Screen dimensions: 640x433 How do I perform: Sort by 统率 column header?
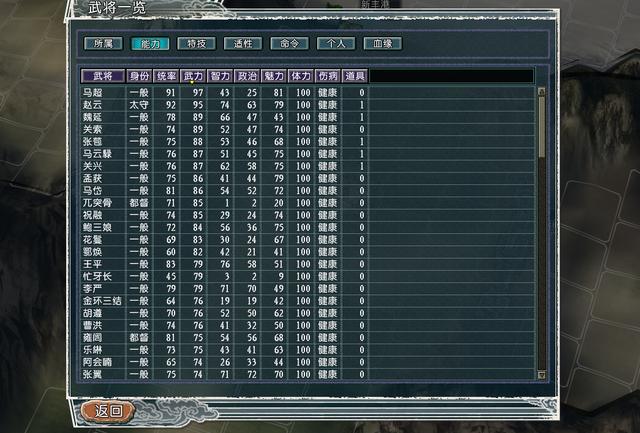[x=166, y=76]
